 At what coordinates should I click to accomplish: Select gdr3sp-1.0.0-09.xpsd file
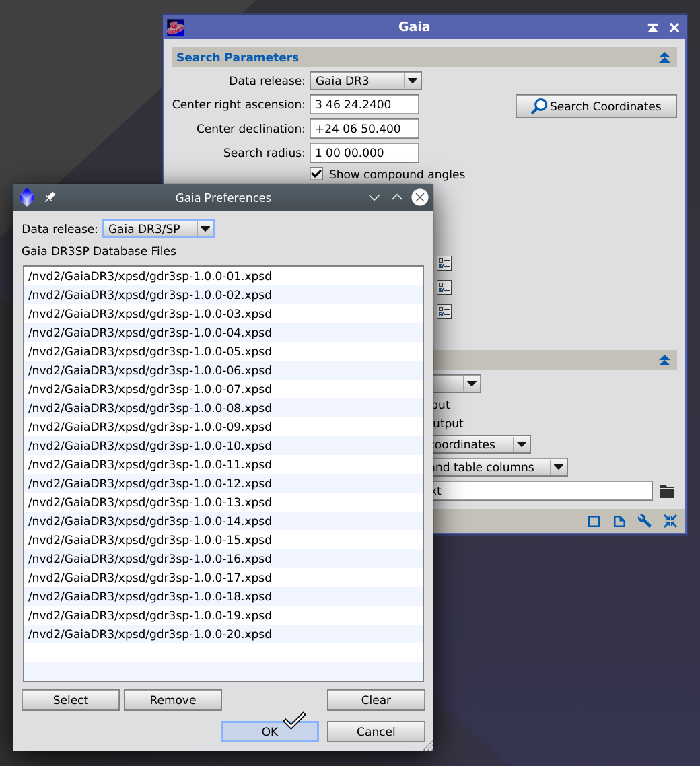click(x=223, y=427)
